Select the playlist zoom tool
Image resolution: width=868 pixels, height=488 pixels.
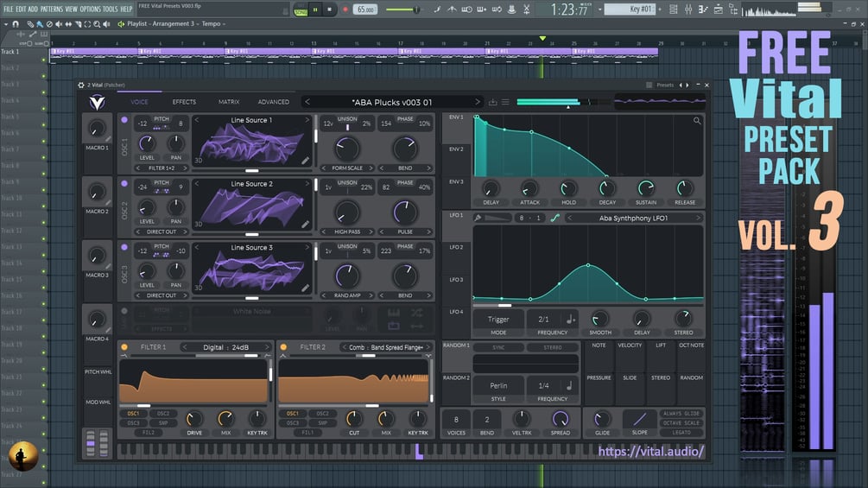click(x=97, y=24)
